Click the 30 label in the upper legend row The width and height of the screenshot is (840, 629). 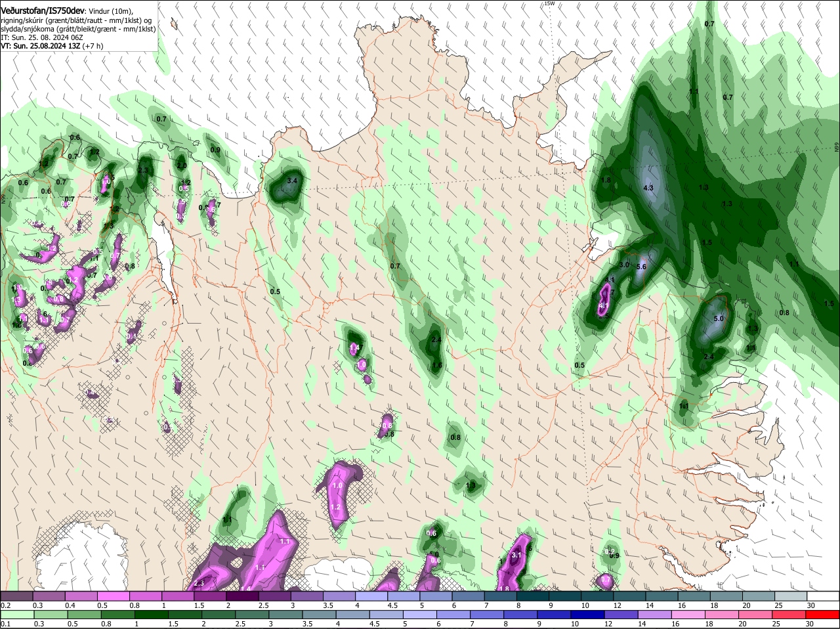pos(810,605)
